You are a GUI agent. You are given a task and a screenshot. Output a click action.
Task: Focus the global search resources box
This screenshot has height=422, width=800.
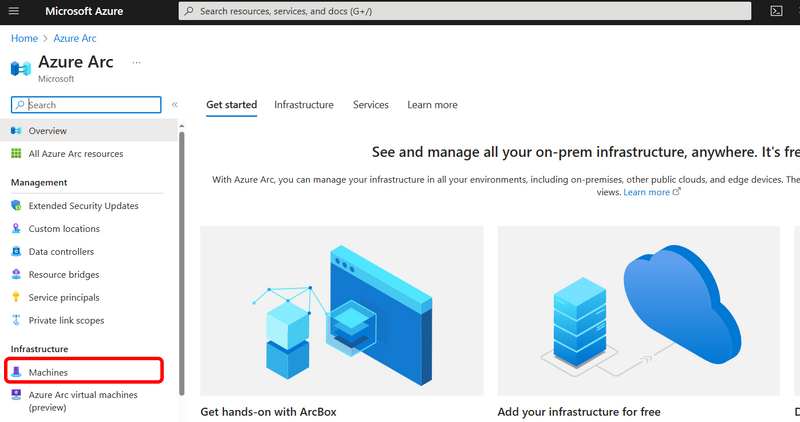(465, 11)
